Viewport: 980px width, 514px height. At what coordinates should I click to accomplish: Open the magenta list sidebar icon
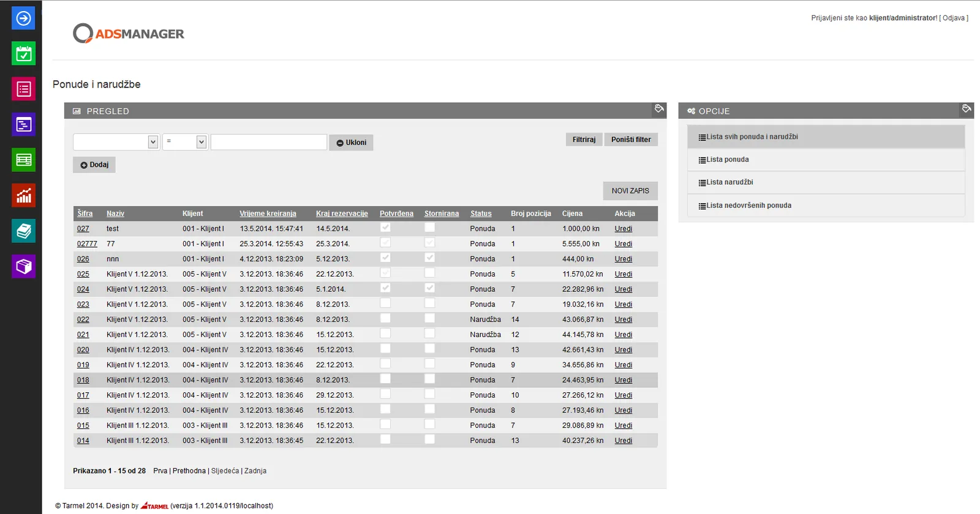click(x=23, y=89)
